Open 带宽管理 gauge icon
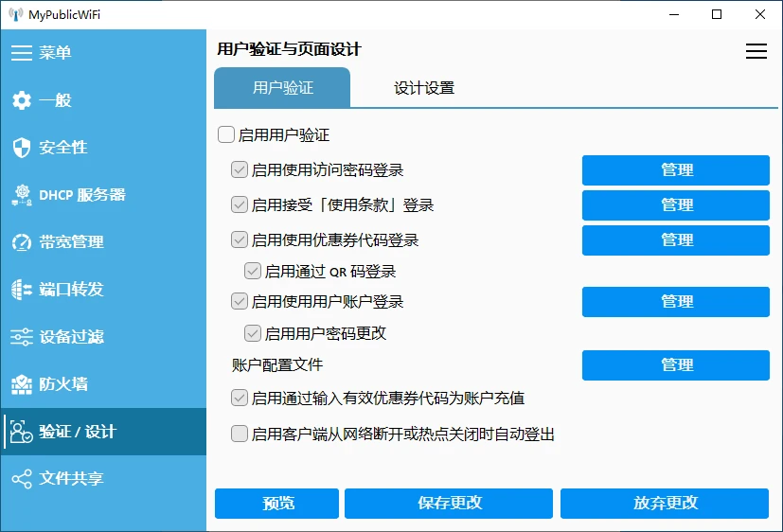 tap(21, 242)
